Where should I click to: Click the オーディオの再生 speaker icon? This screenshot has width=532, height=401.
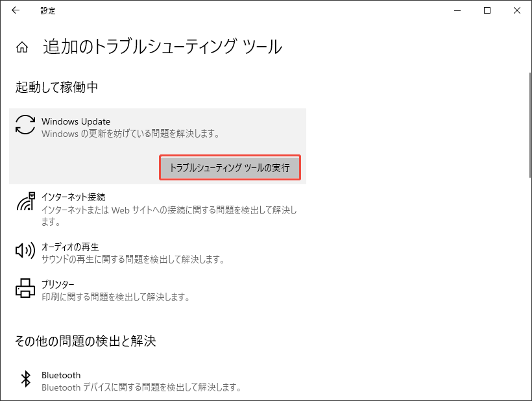[x=25, y=250]
